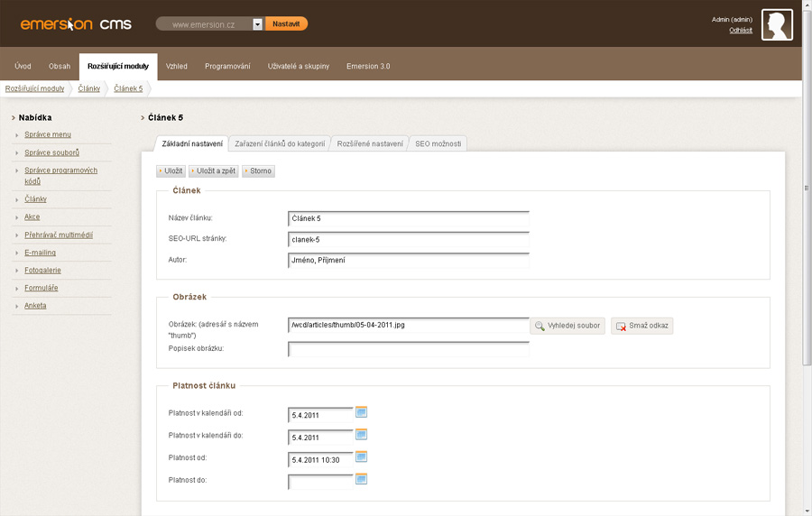
Task: Switch to the SEO možnosti tab
Action: 438,143
